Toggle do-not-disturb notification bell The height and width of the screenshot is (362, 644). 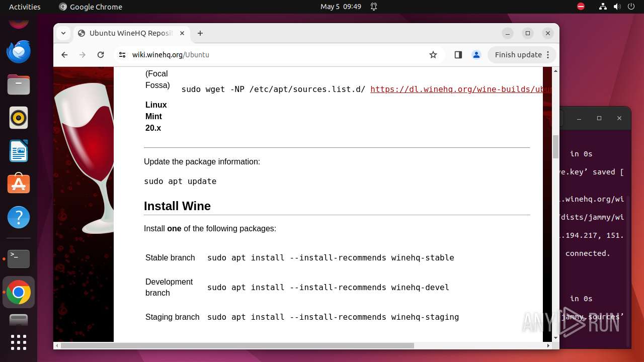[x=374, y=7]
